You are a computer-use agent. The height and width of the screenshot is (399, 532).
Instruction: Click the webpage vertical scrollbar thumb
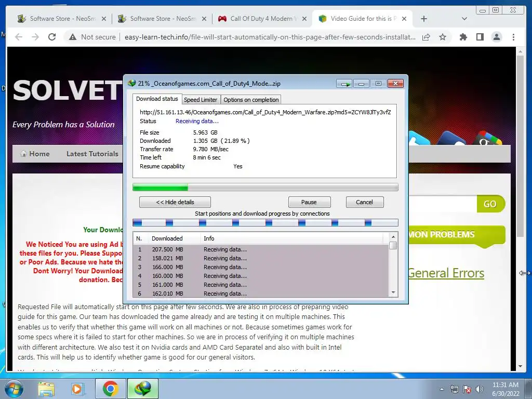pos(520,146)
